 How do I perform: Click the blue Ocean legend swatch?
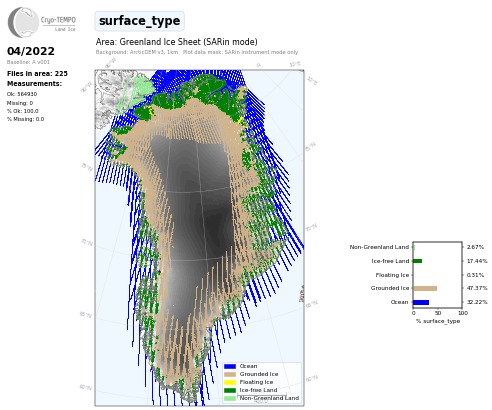[230, 366]
